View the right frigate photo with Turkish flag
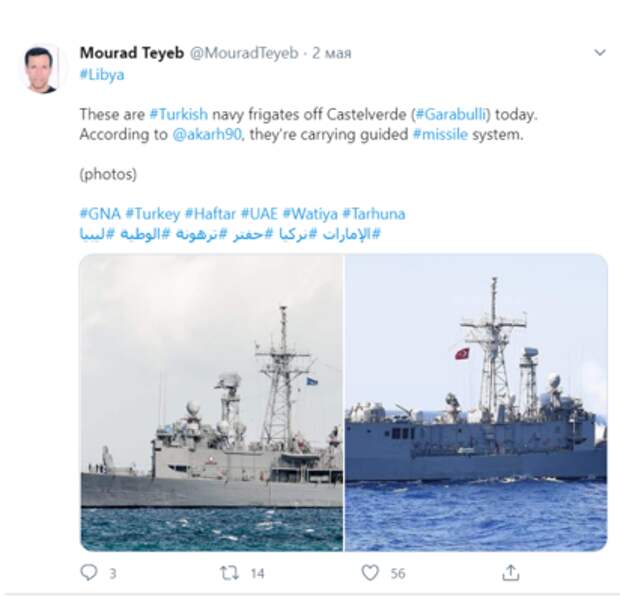The height and width of the screenshot is (597, 620). tap(476, 402)
